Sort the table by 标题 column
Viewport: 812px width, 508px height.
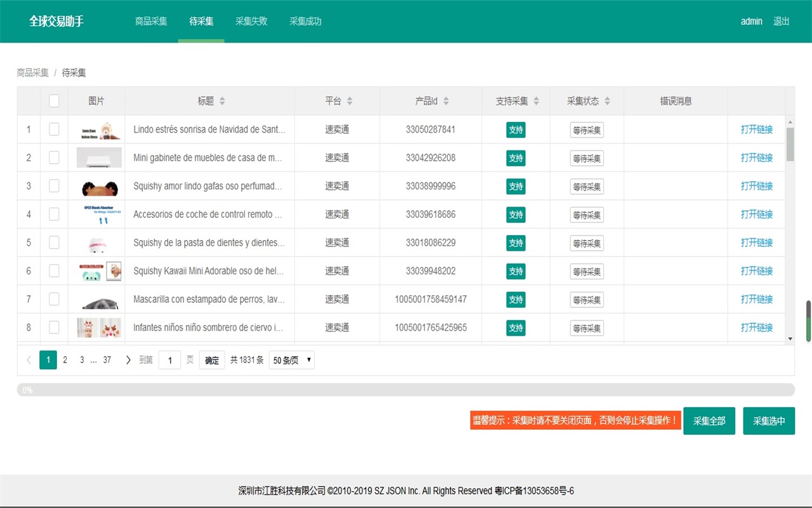(222, 102)
